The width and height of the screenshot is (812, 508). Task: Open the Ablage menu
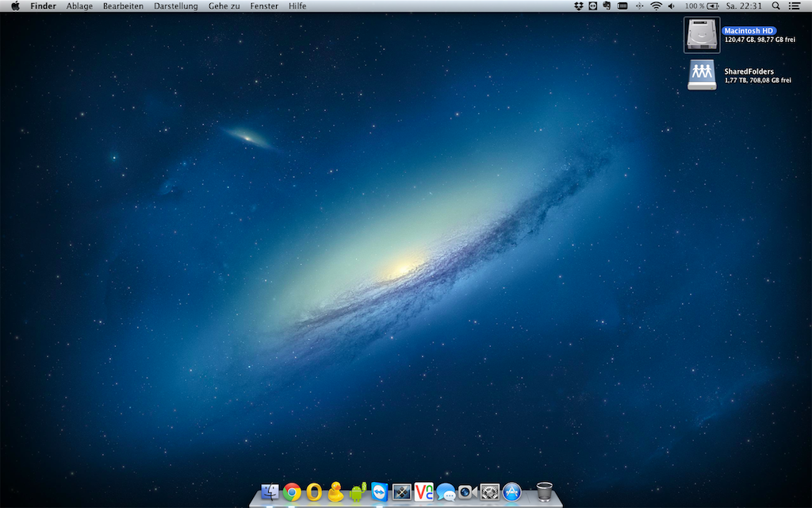click(79, 6)
